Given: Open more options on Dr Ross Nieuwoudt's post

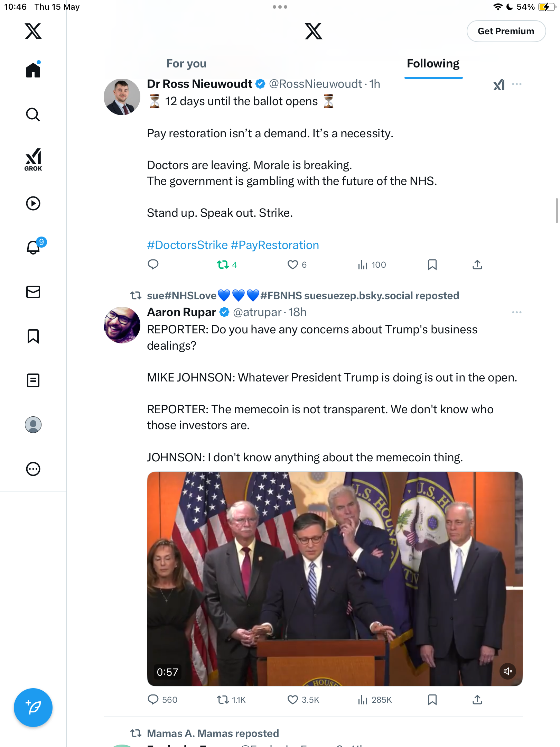Looking at the screenshot, I should point(517,84).
